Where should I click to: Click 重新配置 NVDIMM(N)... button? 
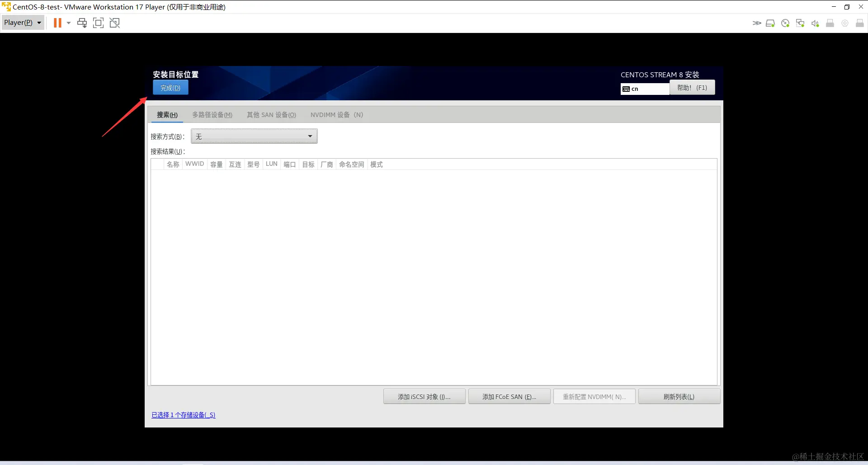(594, 397)
